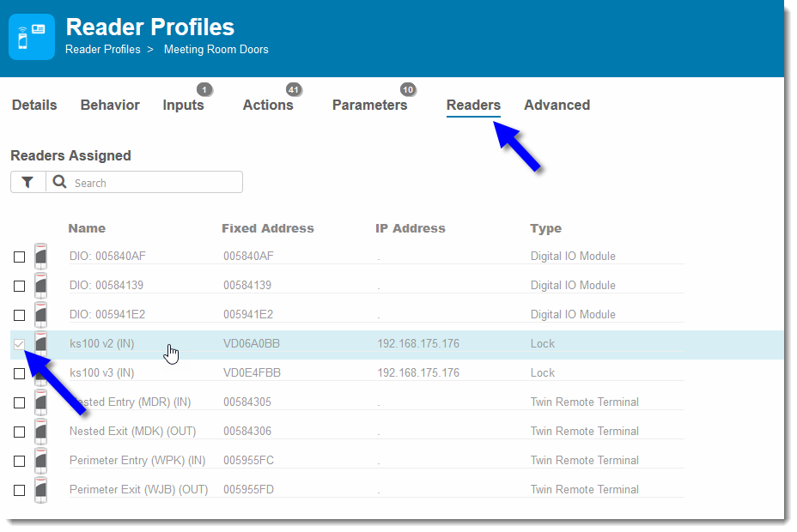Open the filter funnel icon

(28, 182)
